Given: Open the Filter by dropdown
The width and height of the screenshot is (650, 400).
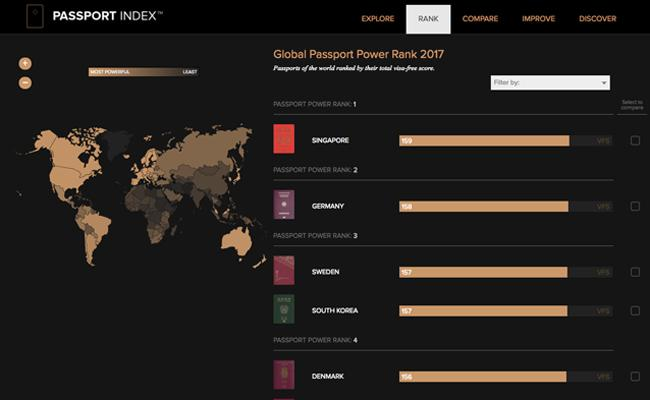Looking at the screenshot, I should [x=550, y=83].
